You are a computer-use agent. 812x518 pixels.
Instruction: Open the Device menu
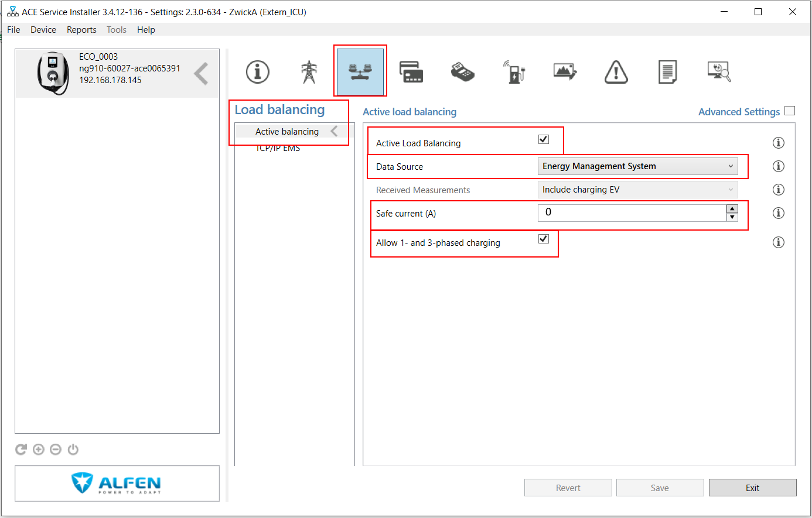[x=43, y=30]
